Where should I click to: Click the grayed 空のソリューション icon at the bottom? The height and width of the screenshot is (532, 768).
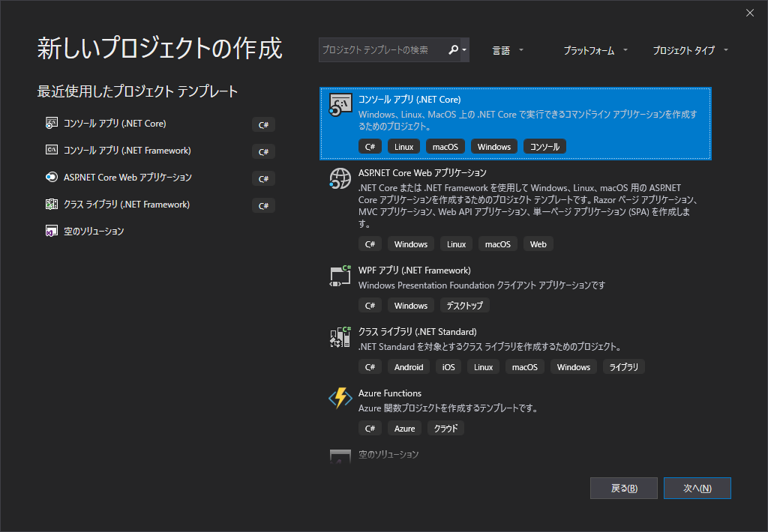click(x=340, y=456)
